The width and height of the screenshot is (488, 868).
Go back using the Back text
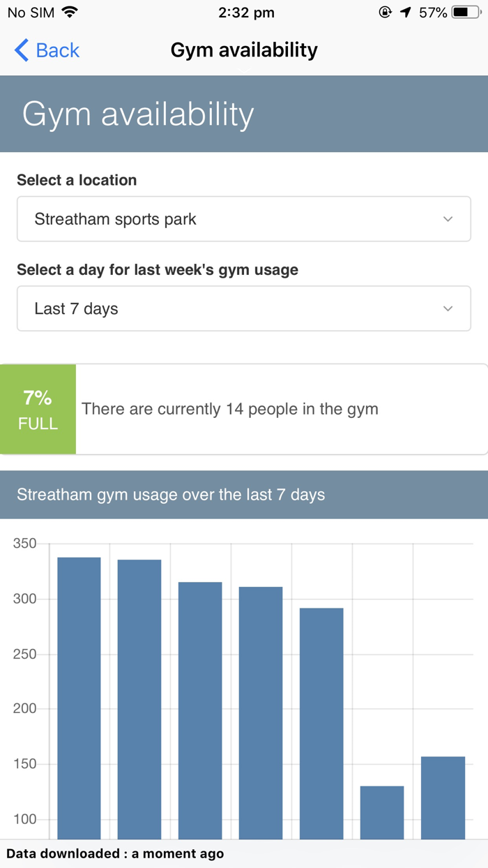(x=58, y=50)
